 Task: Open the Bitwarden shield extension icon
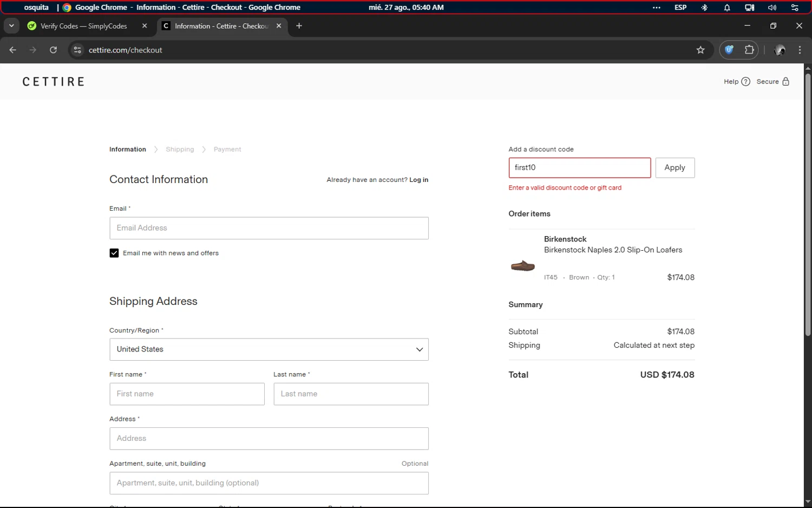tap(729, 50)
